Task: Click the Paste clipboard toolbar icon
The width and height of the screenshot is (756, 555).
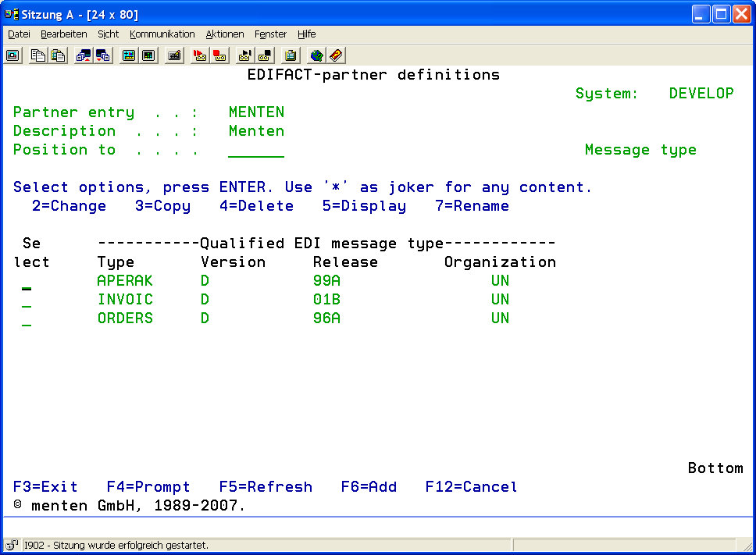Action: tap(58, 55)
